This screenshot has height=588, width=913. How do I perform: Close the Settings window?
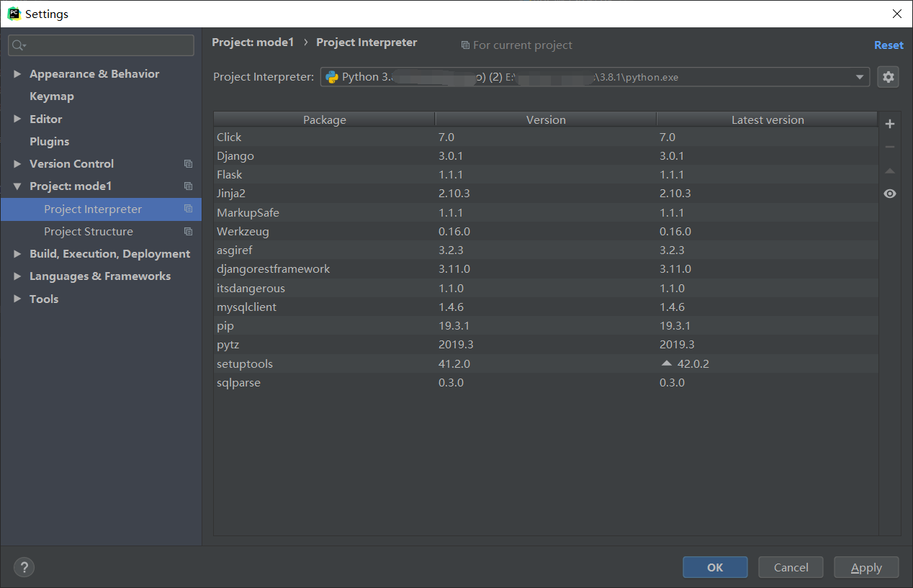click(x=896, y=14)
